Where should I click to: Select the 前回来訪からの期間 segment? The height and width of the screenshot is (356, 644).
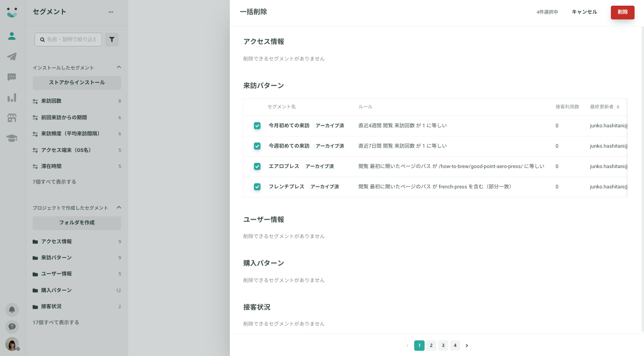pos(77,117)
